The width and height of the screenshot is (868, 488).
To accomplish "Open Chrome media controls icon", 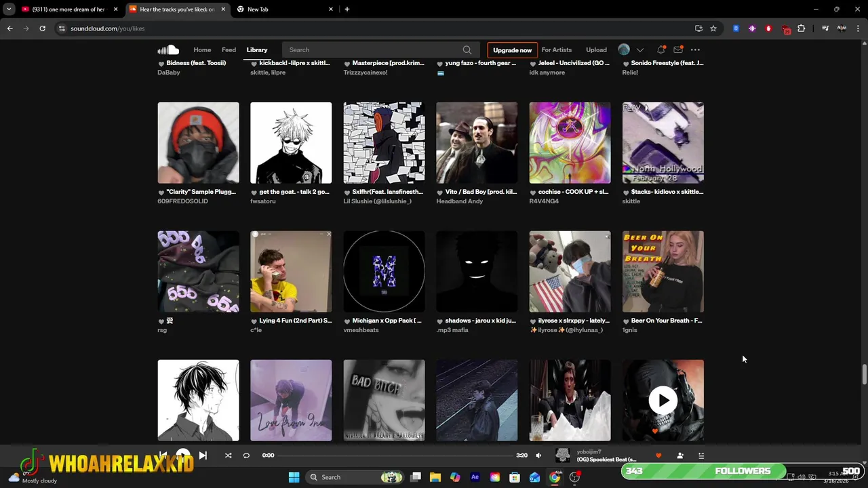I will 825,28.
